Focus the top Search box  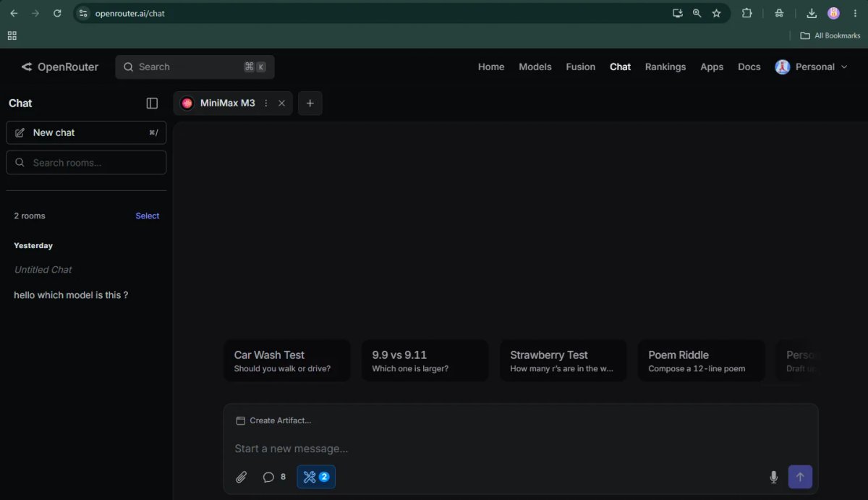[195, 67]
